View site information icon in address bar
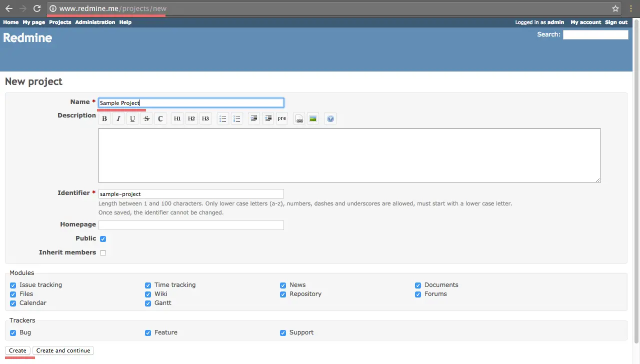This screenshot has width=640, height=364. click(53, 8)
